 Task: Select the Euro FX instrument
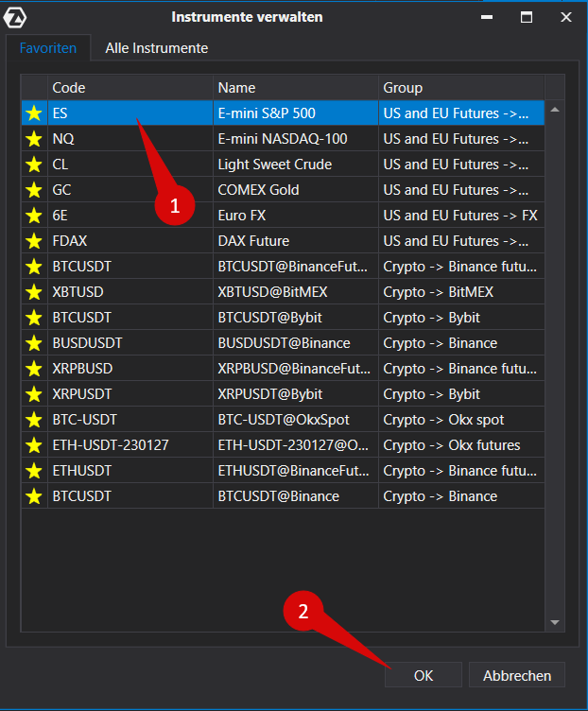283,216
